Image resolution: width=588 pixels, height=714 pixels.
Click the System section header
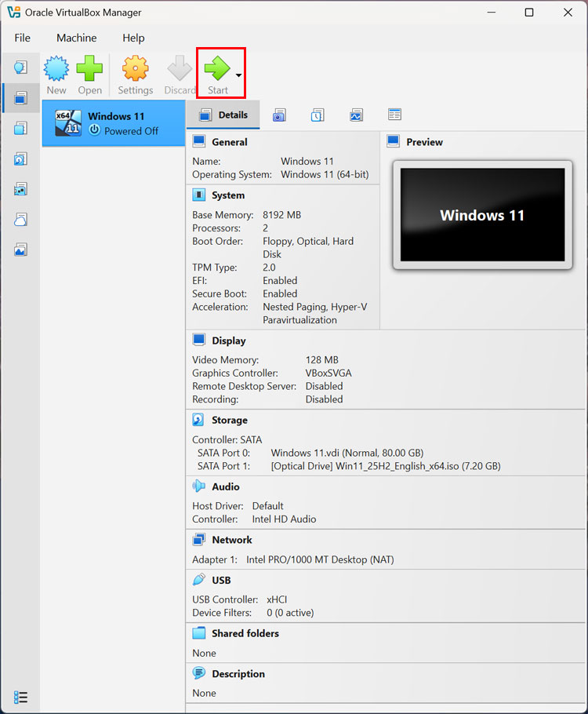click(228, 195)
